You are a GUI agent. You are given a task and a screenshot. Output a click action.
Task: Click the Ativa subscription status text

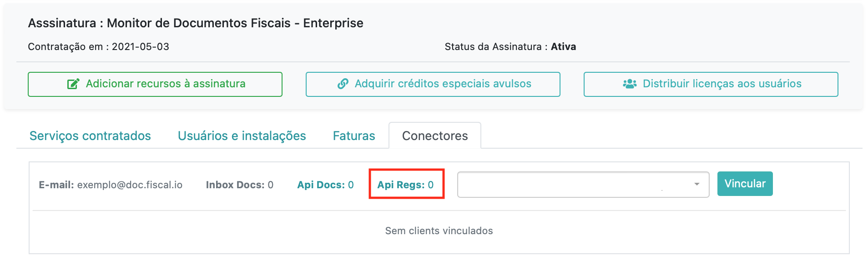(563, 46)
